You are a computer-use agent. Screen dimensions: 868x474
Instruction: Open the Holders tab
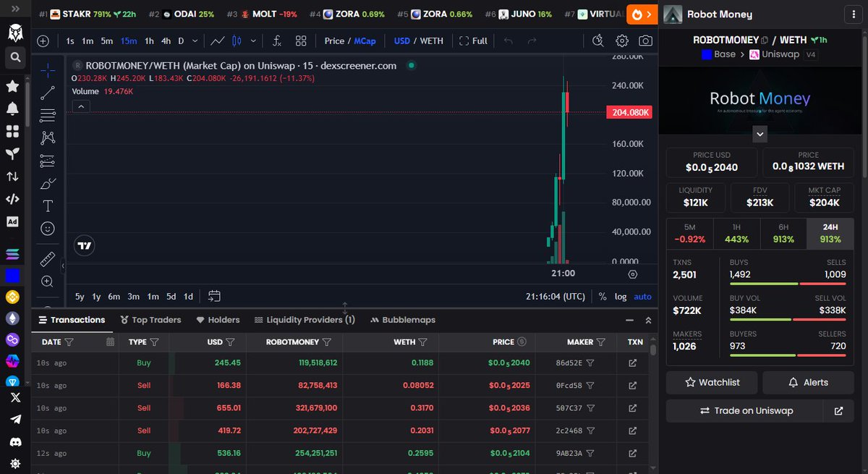[x=218, y=320]
